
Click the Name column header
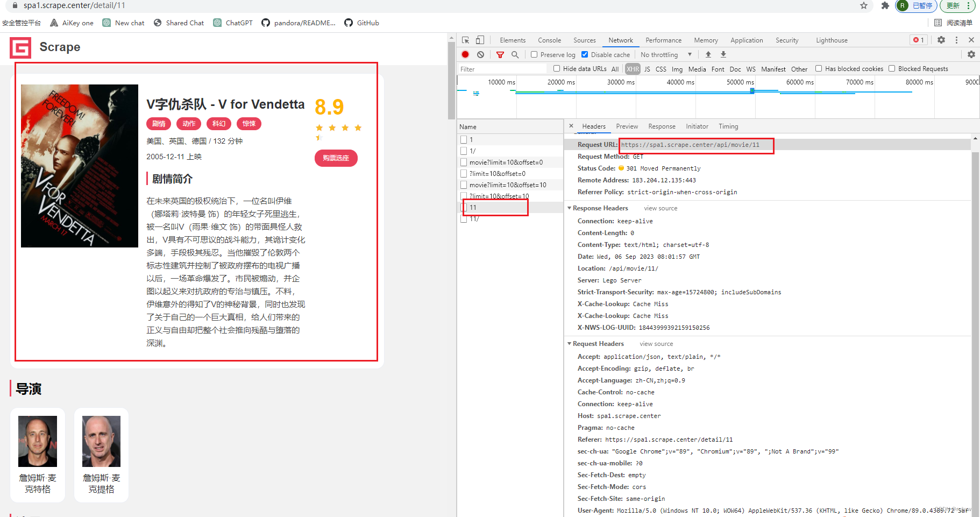[x=510, y=127]
